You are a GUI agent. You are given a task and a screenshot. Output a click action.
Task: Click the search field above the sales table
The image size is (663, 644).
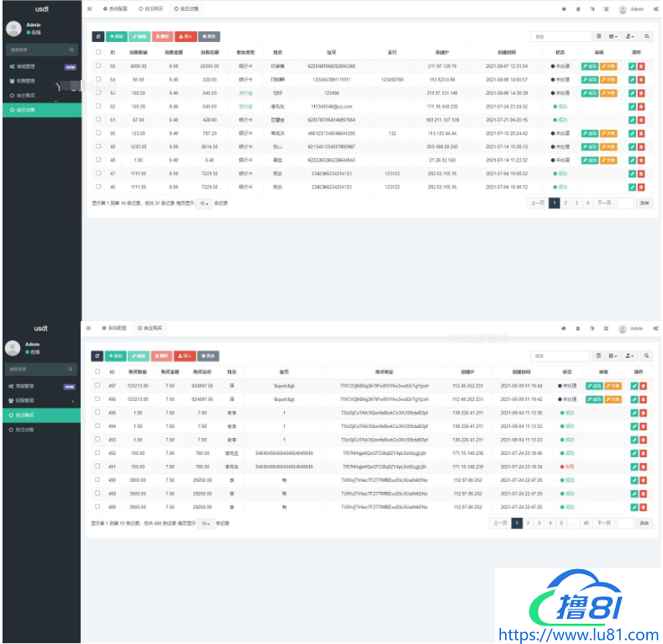[x=560, y=37]
